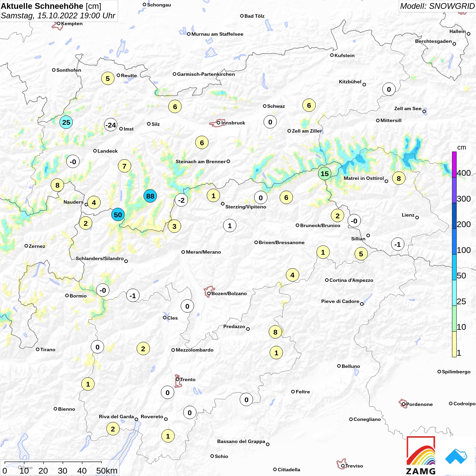
Task: Click the Schlanders/Silandro label
Action: tap(100, 258)
